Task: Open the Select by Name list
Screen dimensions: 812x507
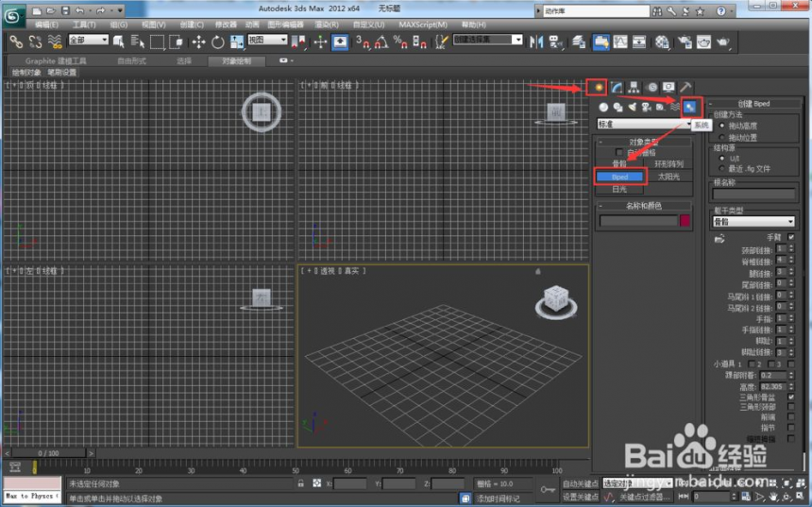Action: pyautogui.click(x=137, y=42)
